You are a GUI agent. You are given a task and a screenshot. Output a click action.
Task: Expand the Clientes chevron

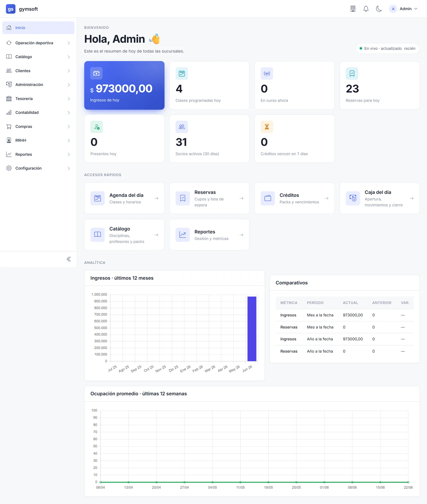69,71
